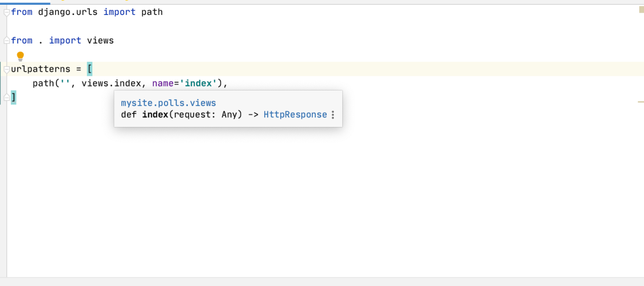
Task: Collapse the fold marker beside django.urls import
Action: coord(7,13)
